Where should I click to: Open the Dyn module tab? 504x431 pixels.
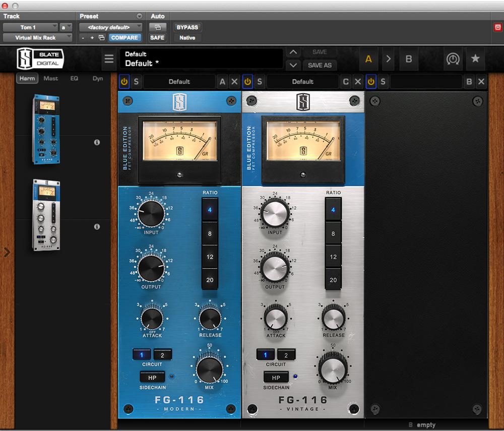point(98,79)
